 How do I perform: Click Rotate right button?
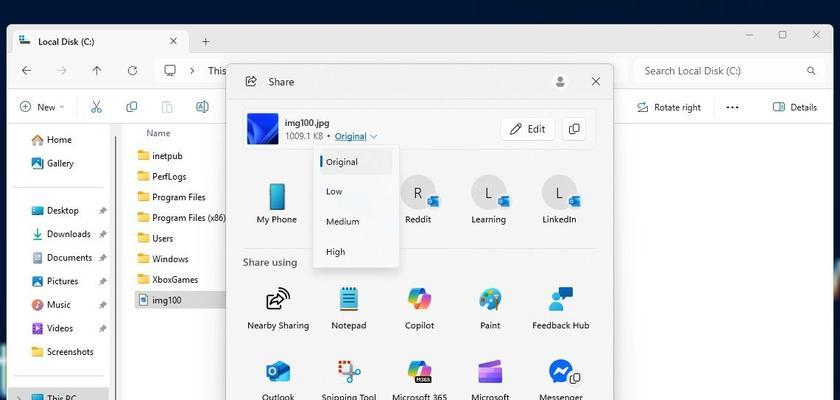(669, 107)
